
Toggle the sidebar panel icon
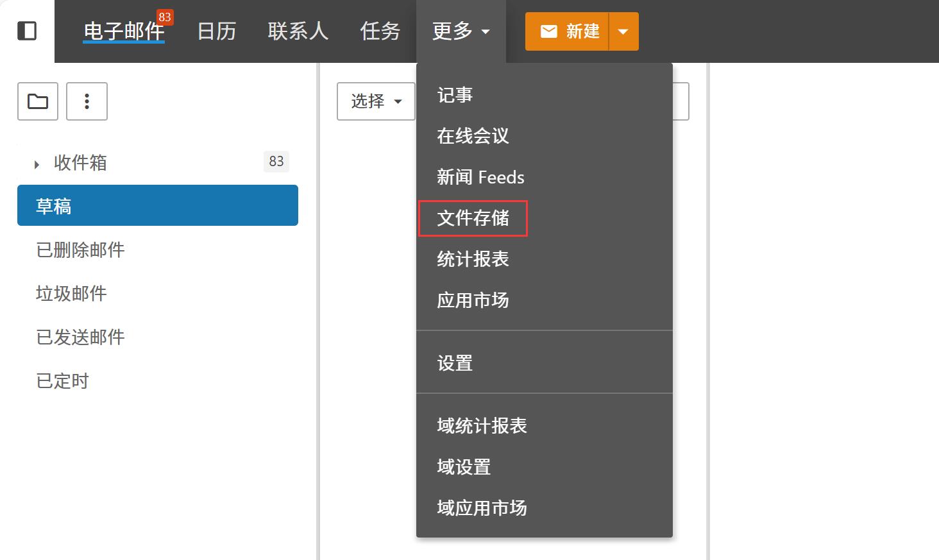(x=27, y=31)
